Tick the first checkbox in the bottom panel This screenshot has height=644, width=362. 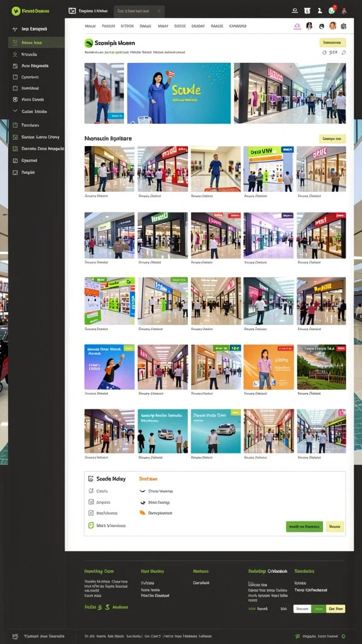91,491
